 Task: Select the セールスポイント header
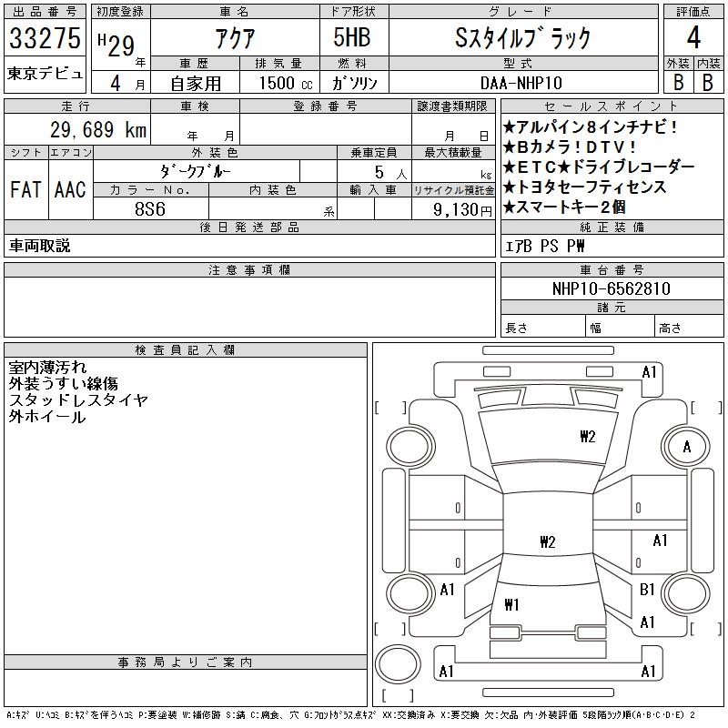pos(612,106)
